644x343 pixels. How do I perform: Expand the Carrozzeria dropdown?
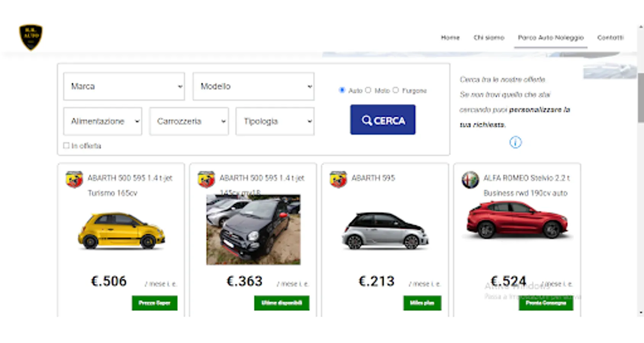(x=189, y=121)
